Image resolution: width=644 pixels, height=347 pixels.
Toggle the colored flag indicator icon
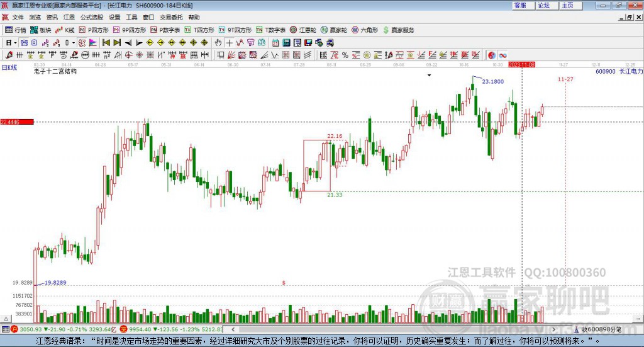(93, 43)
